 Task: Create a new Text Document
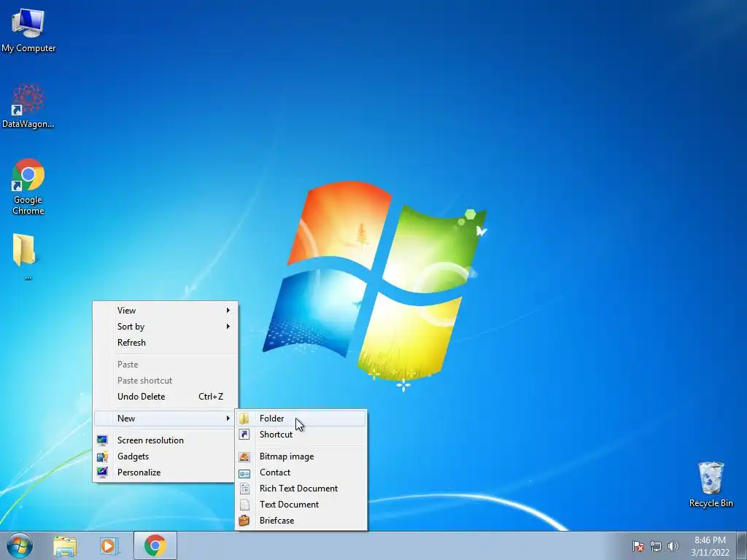(301, 505)
